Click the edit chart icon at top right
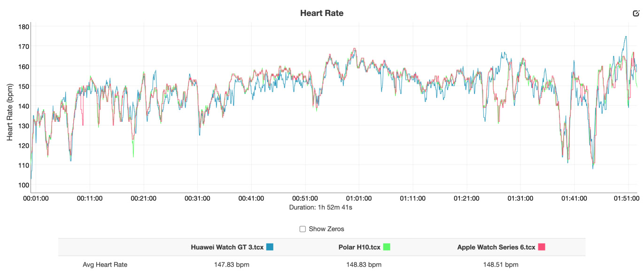The width and height of the screenshot is (644, 276). (x=636, y=13)
